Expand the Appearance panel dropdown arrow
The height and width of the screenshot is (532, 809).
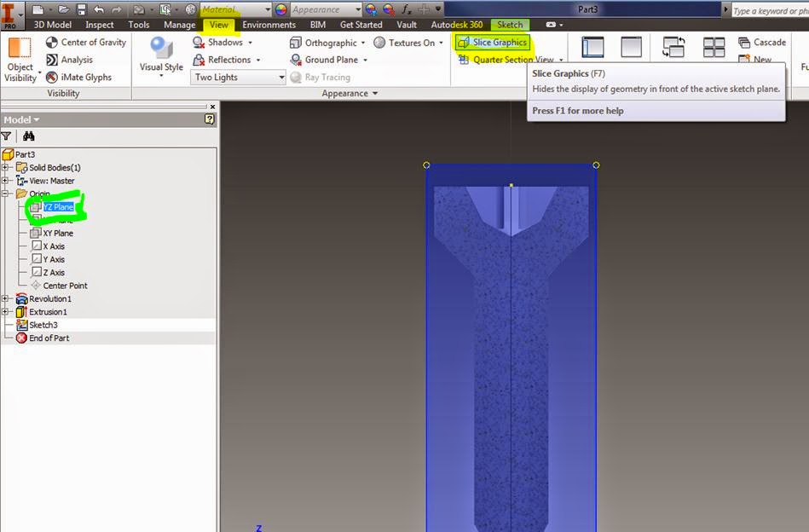point(375,94)
